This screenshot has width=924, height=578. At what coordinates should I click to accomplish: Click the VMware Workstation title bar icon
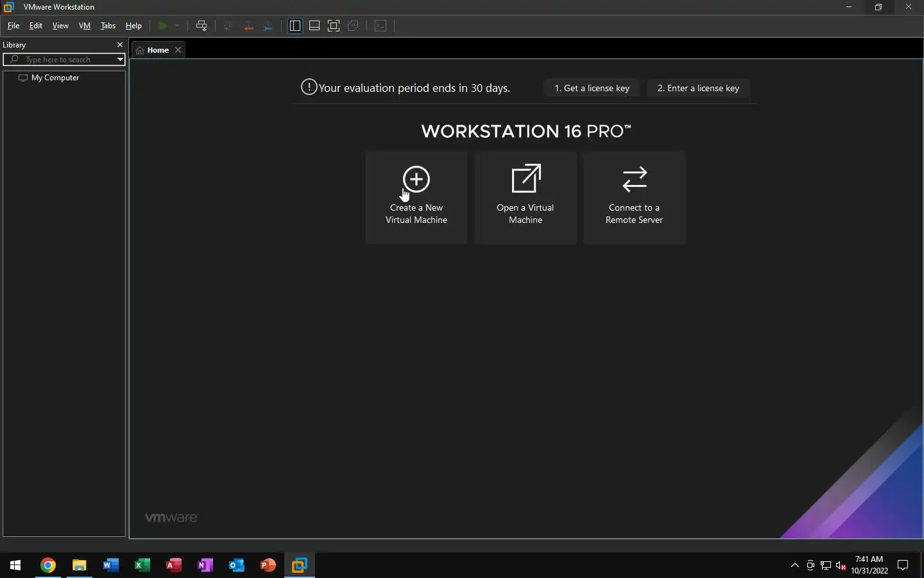[x=9, y=7]
